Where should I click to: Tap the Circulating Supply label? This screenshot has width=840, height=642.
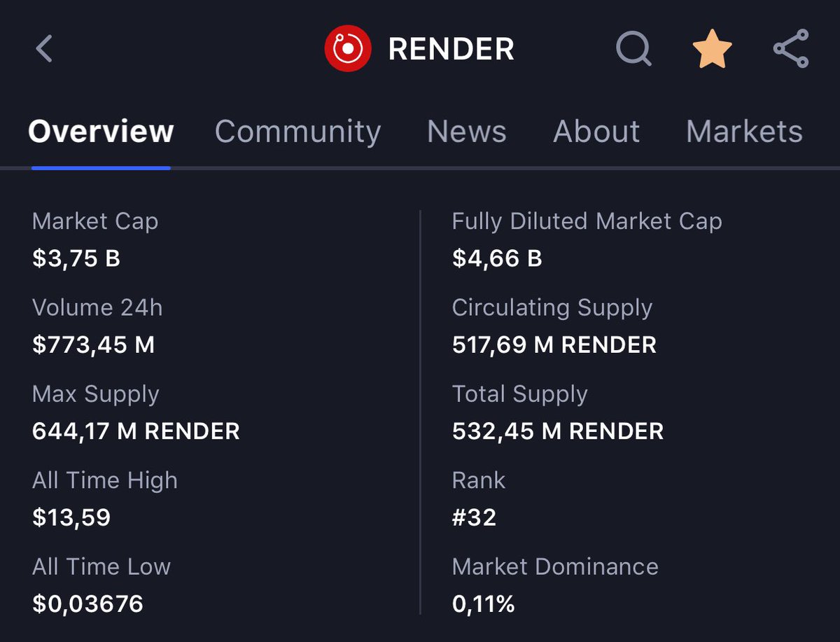coord(552,308)
